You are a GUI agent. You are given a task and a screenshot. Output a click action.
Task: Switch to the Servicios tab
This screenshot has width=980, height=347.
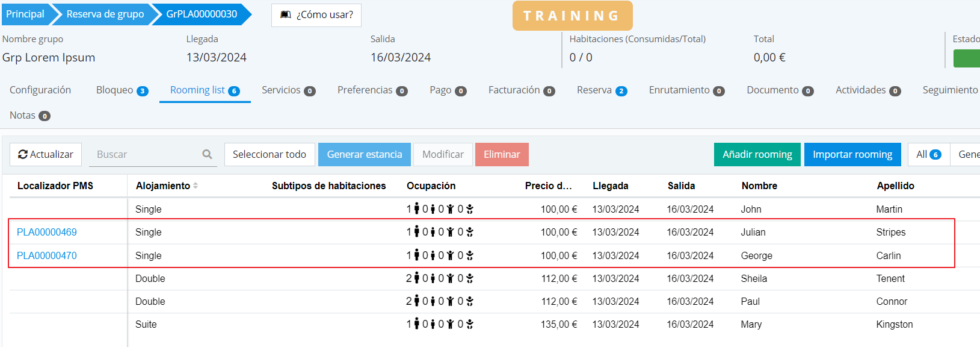pos(281,90)
